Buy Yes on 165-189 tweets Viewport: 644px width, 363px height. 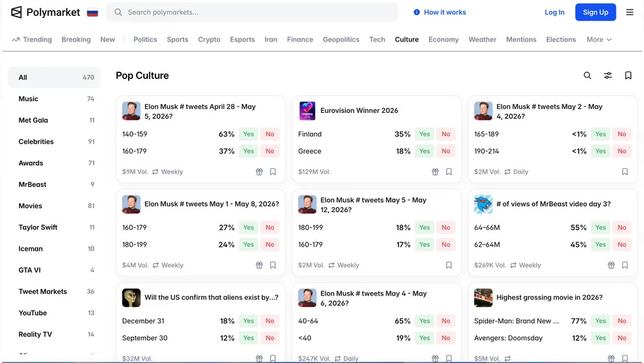[601, 134]
